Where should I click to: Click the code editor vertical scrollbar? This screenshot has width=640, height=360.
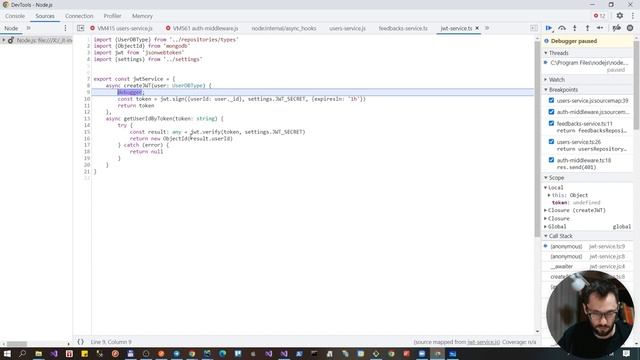click(537, 139)
